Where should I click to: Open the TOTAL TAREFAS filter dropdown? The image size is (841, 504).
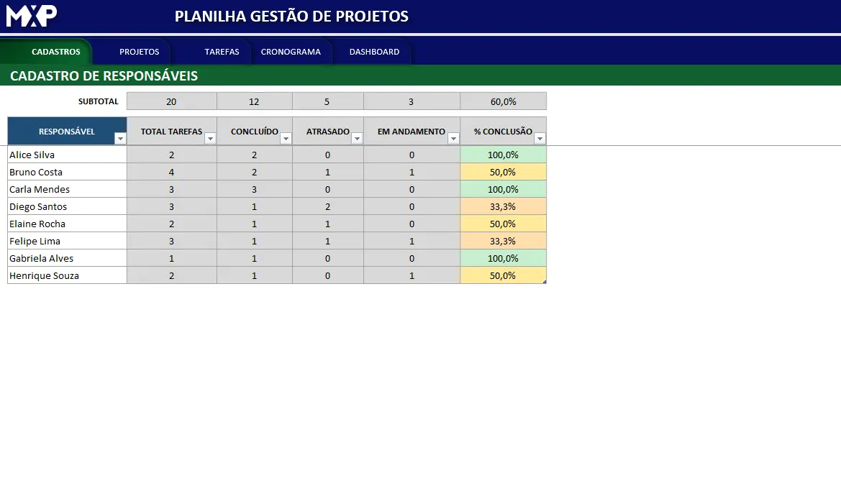pyautogui.click(x=210, y=139)
